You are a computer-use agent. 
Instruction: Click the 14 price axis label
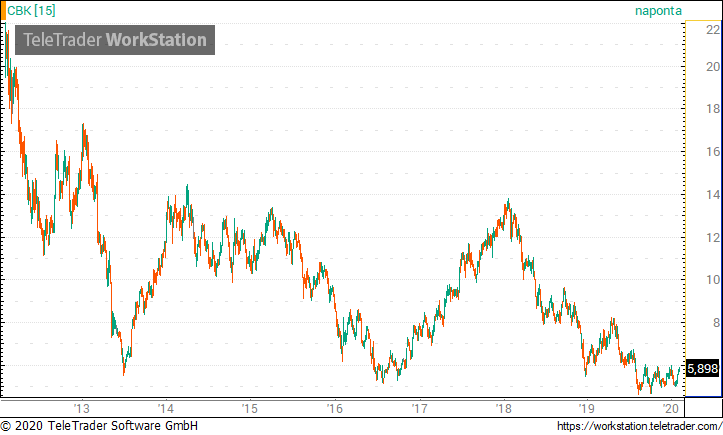[713, 195]
